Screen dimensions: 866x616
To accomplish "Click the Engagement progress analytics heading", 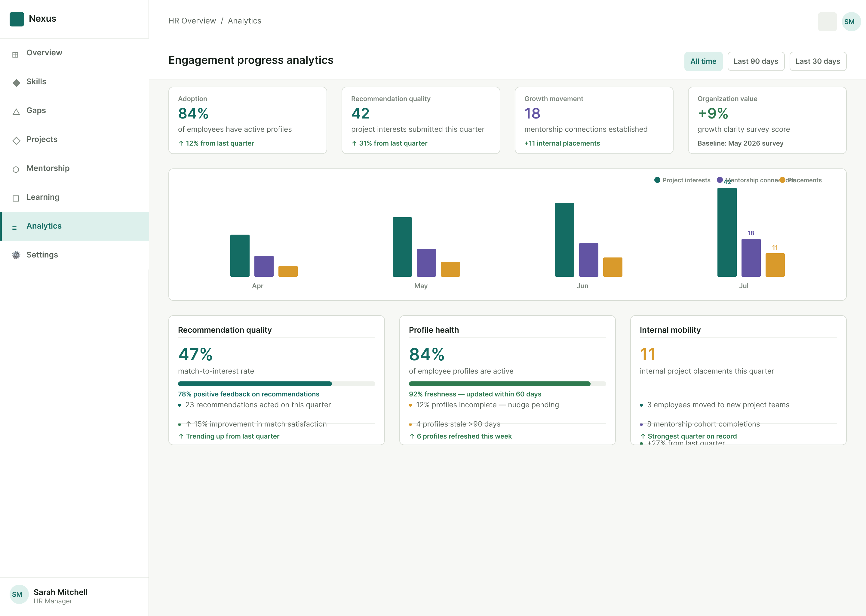I will click(x=250, y=60).
